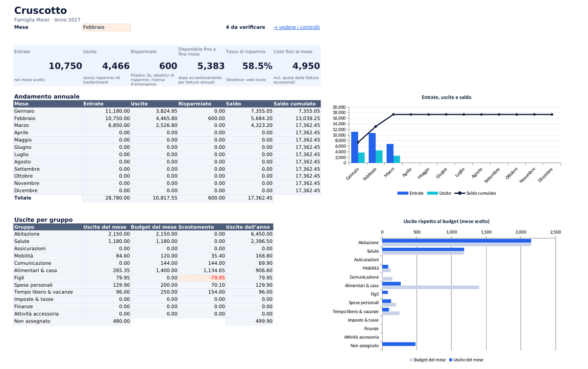Click Febbraio Saldo cell 5,684.20

249,118
